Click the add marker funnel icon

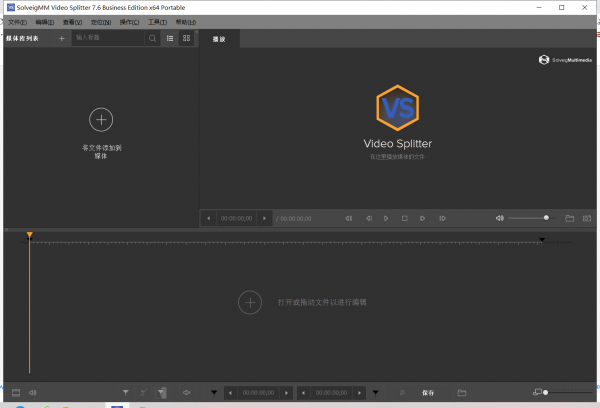[x=126, y=392]
